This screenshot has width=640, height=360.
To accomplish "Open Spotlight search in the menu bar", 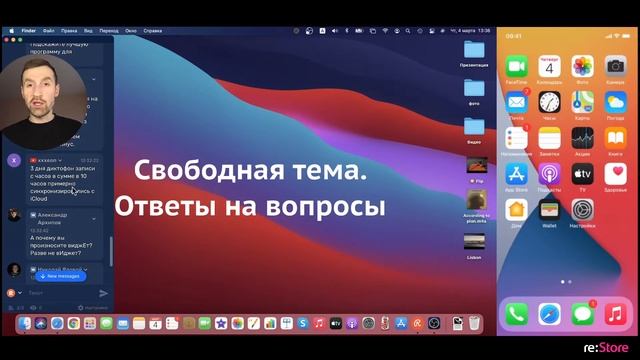I will pyautogui.click(x=408, y=31).
